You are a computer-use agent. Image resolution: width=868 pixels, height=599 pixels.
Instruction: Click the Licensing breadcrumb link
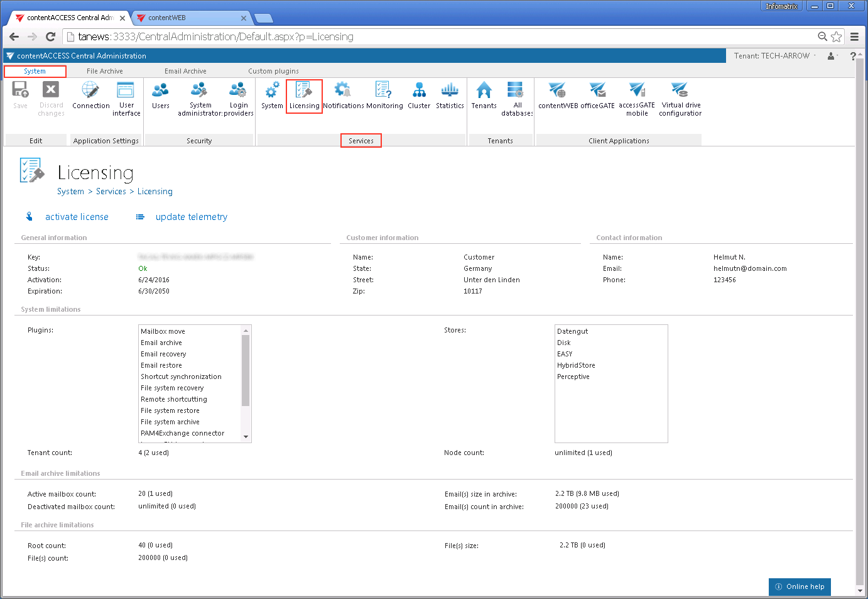[155, 192]
